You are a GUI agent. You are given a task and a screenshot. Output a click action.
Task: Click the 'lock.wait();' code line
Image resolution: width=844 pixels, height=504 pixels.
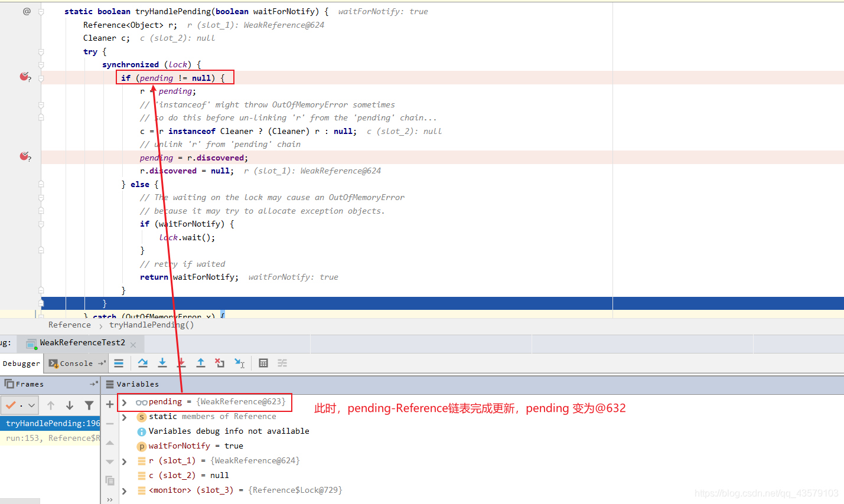(x=187, y=237)
